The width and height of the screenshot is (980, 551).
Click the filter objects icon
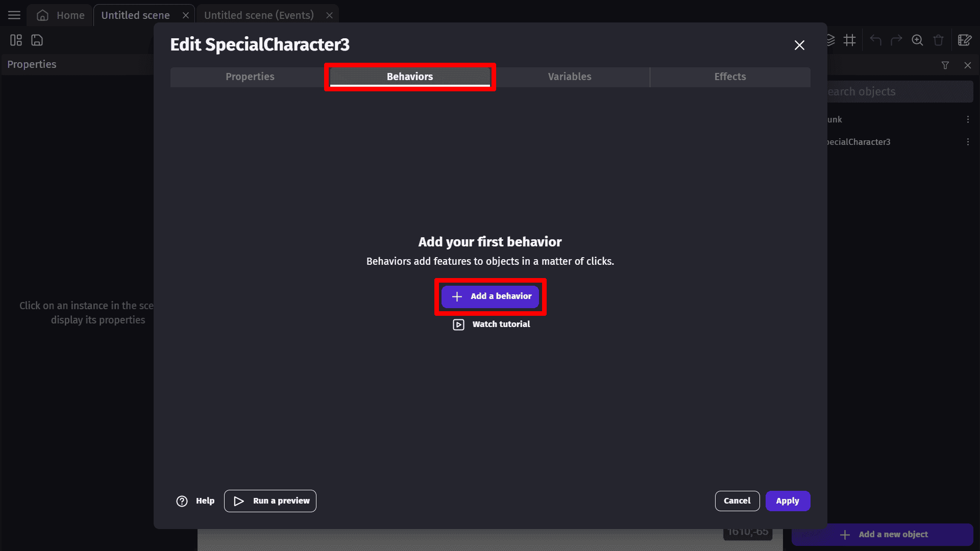tap(945, 65)
